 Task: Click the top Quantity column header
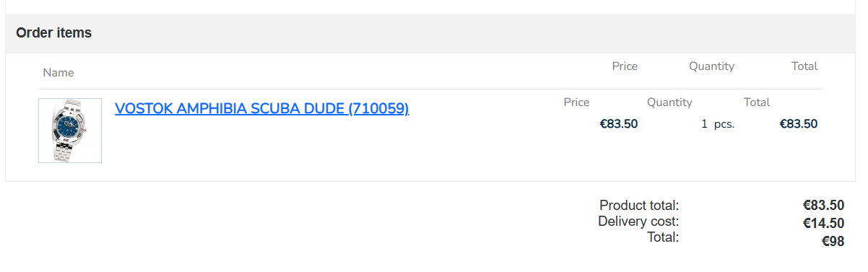pos(711,66)
